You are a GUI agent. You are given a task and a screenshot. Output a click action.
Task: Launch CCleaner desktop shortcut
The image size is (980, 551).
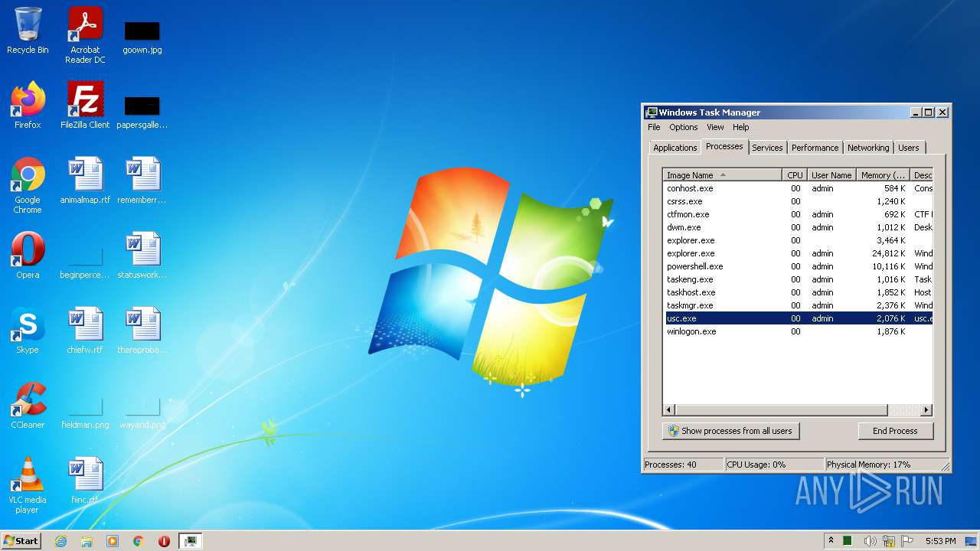pyautogui.click(x=28, y=406)
